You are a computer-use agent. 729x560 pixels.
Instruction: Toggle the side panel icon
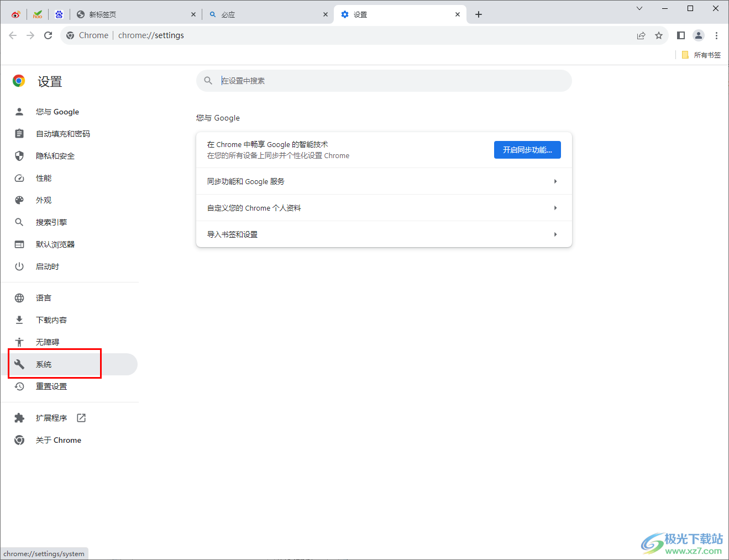[681, 35]
